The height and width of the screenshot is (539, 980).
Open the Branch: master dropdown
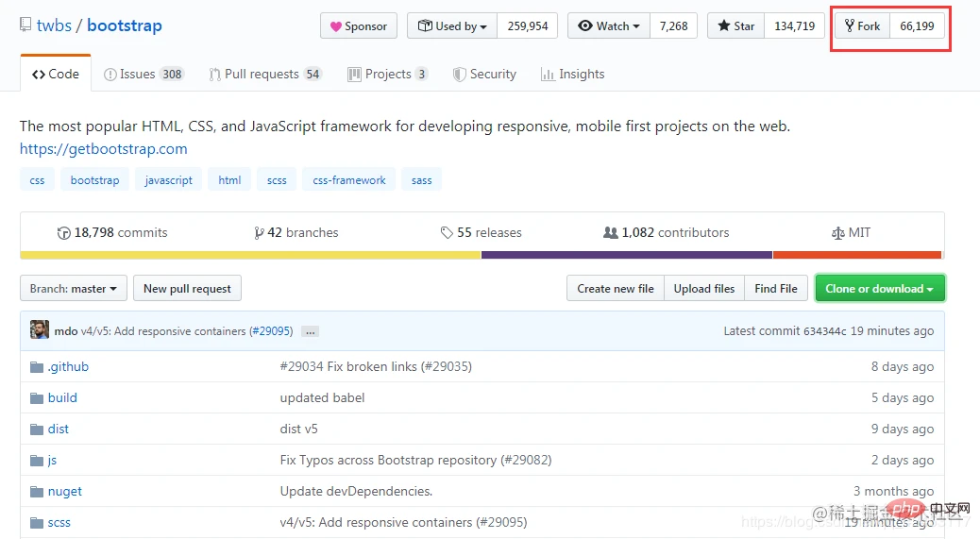click(x=74, y=289)
